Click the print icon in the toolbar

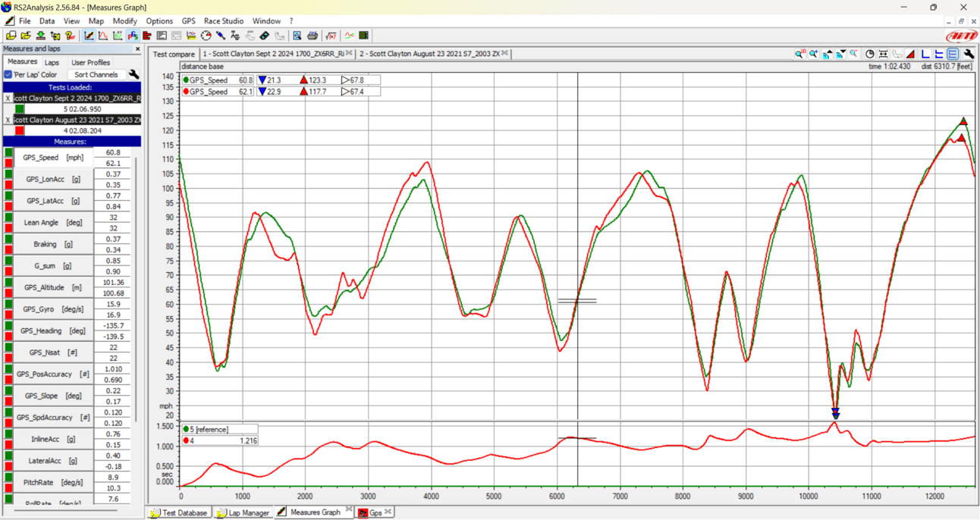coord(312,36)
